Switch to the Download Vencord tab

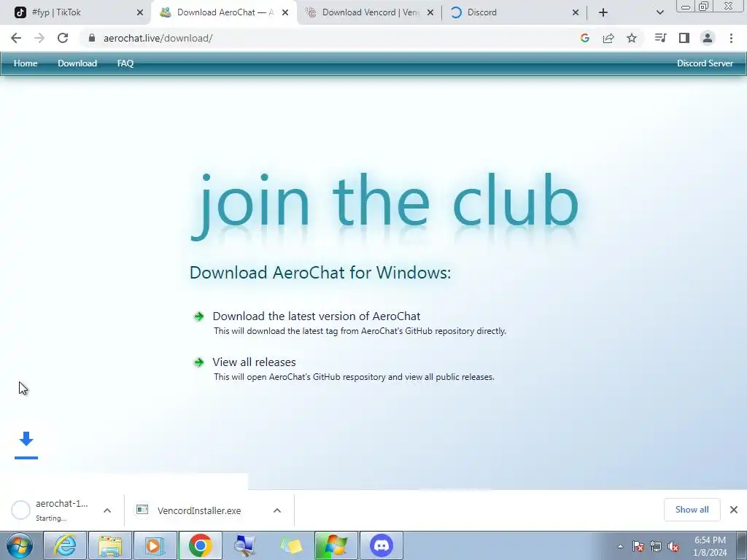pos(370,12)
